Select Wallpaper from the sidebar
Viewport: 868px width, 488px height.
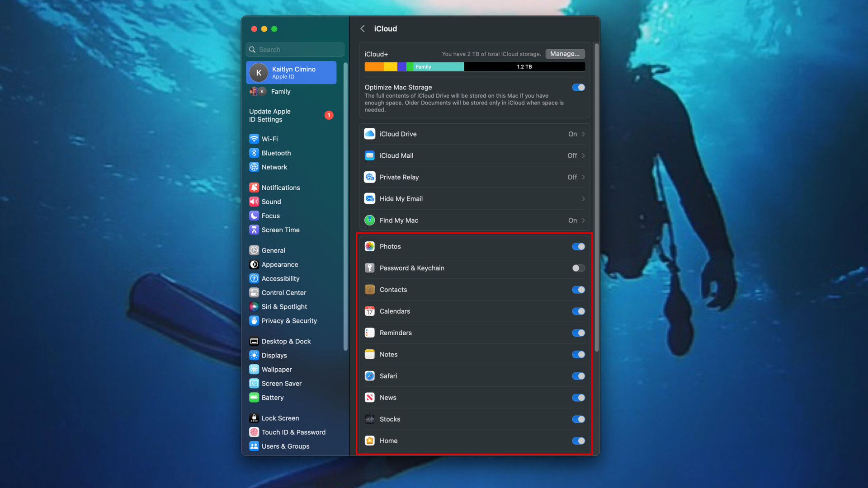coord(276,370)
